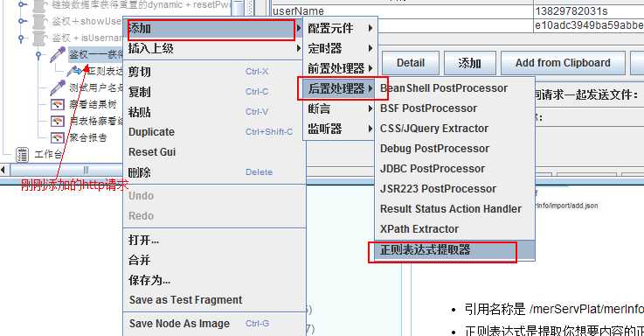The height and width of the screenshot is (336, 644).
Task: Choose JSR223 PostProcessor
Action: (454, 189)
